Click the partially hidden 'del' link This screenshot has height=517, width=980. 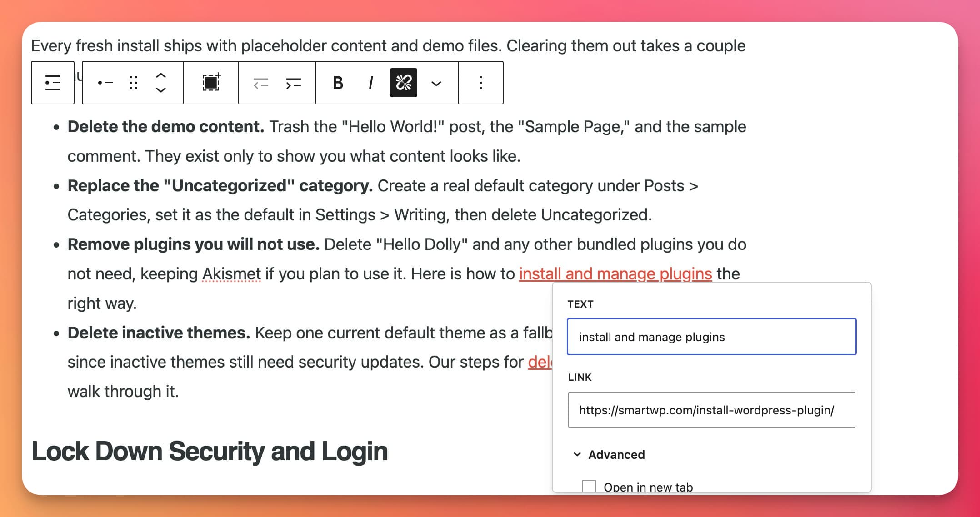(x=540, y=362)
